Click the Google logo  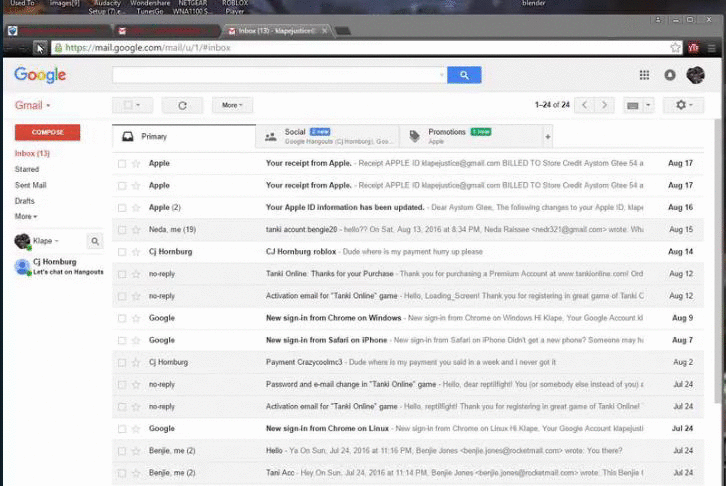40,75
